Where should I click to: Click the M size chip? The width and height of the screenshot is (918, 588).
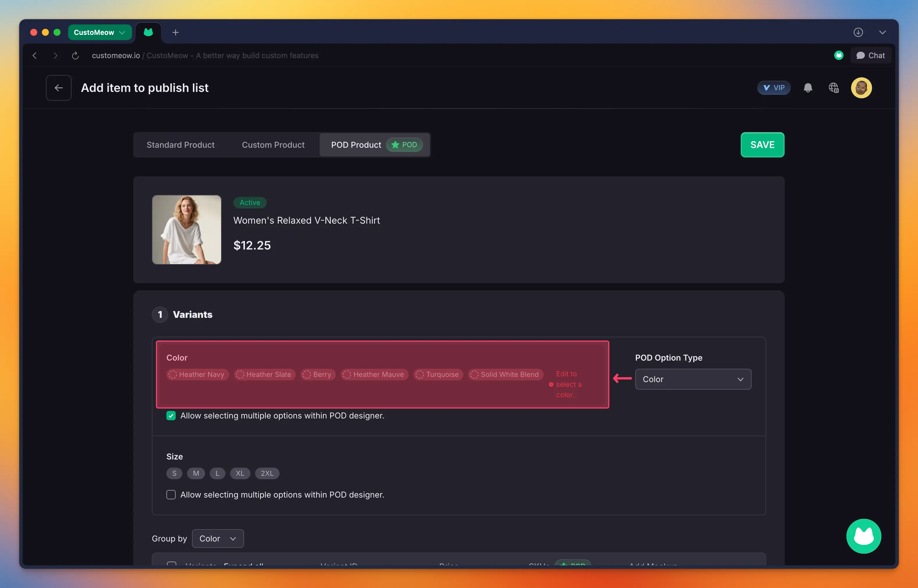pos(196,473)
